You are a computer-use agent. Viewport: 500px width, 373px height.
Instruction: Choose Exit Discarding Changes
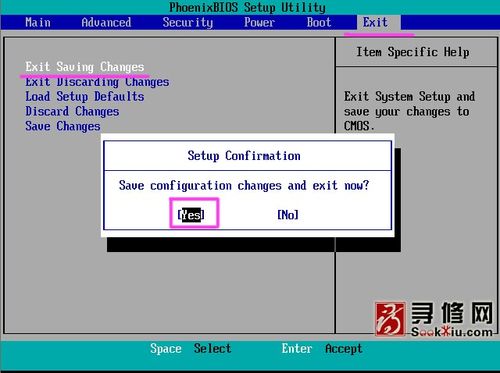pyautogui.click(x=97, y=82)
